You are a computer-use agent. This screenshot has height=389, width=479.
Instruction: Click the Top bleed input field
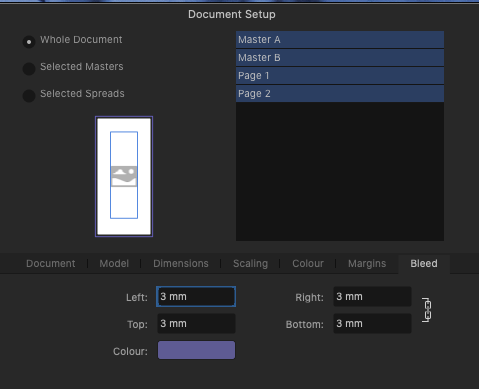coord(196,324)
